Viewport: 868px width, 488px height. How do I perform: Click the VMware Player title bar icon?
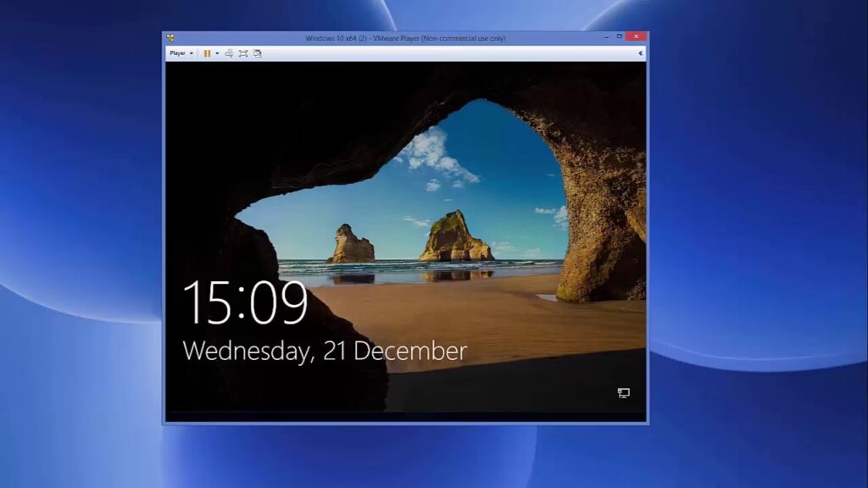[170, 38]
